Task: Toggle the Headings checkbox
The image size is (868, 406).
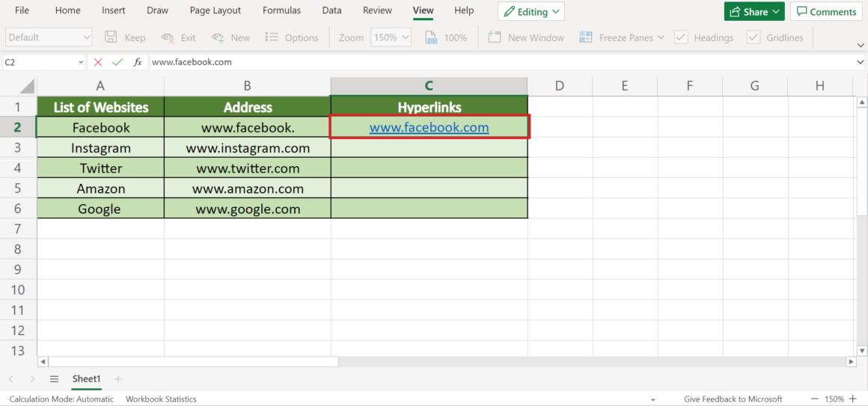Action: click(x=681, y=37)
